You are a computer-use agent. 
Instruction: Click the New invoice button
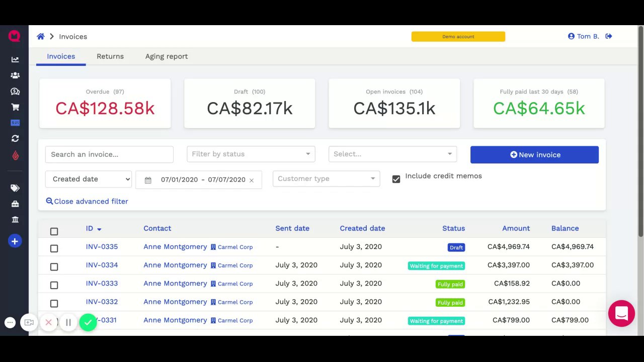(x=534, y=155)
